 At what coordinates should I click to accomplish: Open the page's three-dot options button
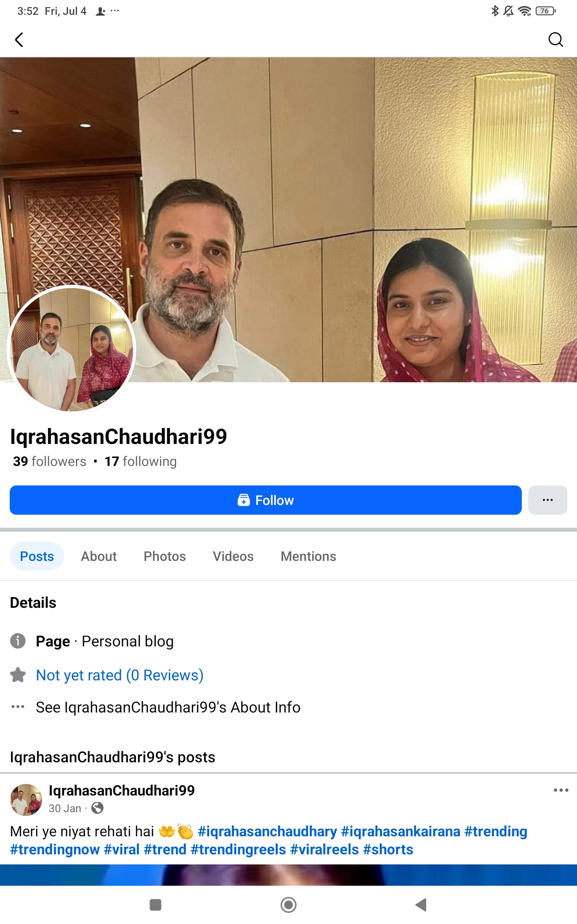pos(548,500)
